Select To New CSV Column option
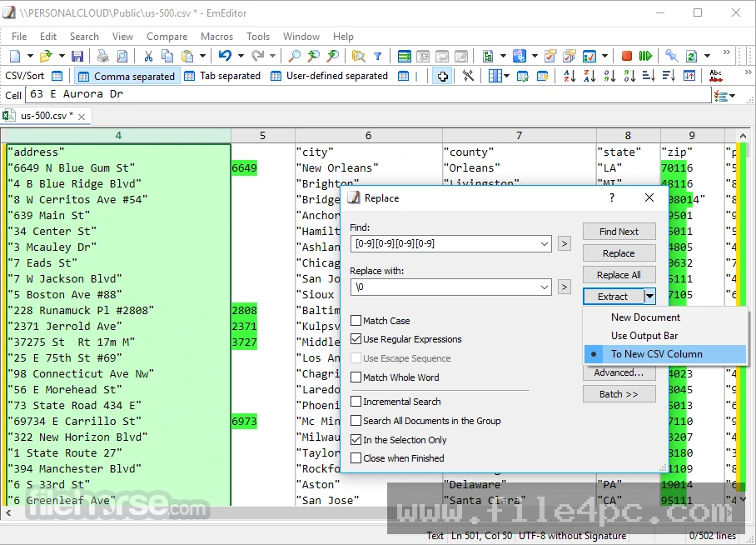This screenshot has height=545, width=756. tap(665, 354)
